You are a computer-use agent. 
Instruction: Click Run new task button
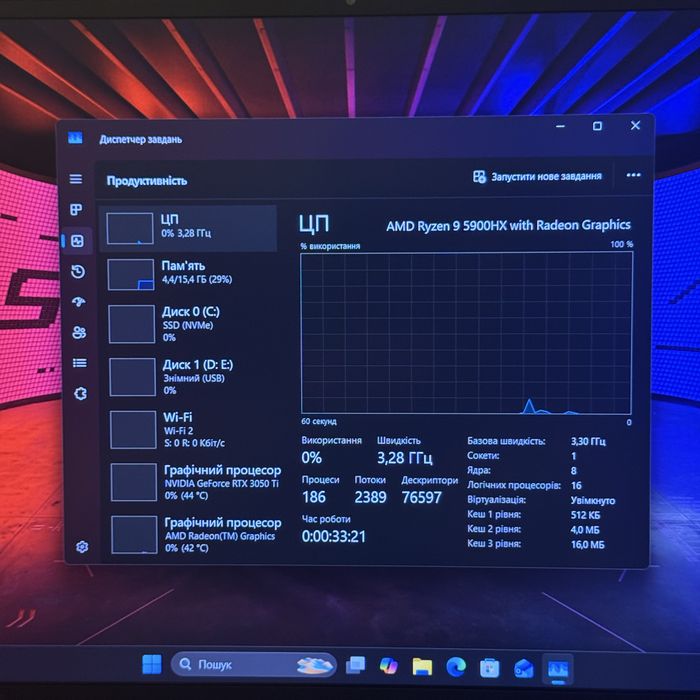(x=537, y=176)
